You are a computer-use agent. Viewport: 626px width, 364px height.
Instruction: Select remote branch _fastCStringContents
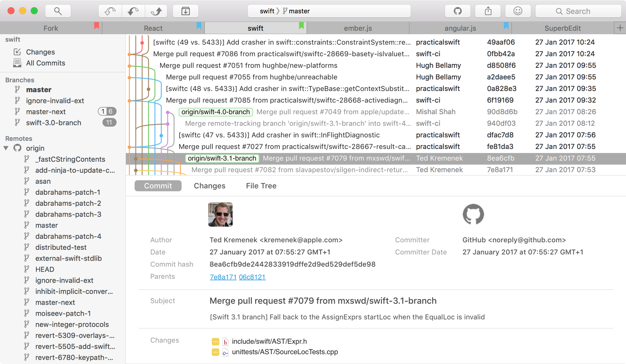pyautogui.click(x=70, y=159)
